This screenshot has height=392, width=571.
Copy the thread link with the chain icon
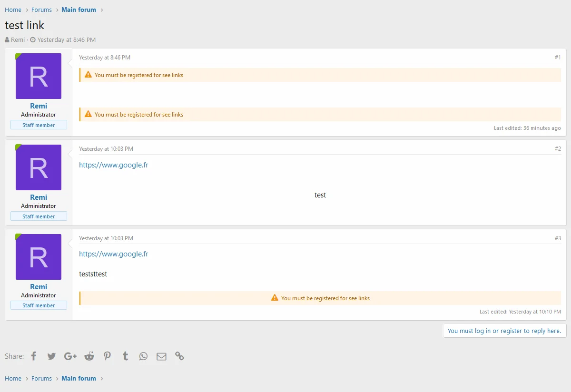point(179,356)
